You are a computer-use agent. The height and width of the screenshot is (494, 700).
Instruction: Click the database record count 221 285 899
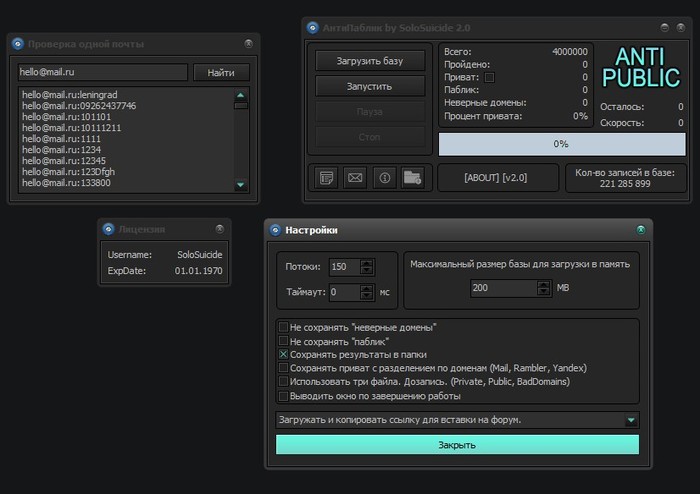tap(625, 184)
